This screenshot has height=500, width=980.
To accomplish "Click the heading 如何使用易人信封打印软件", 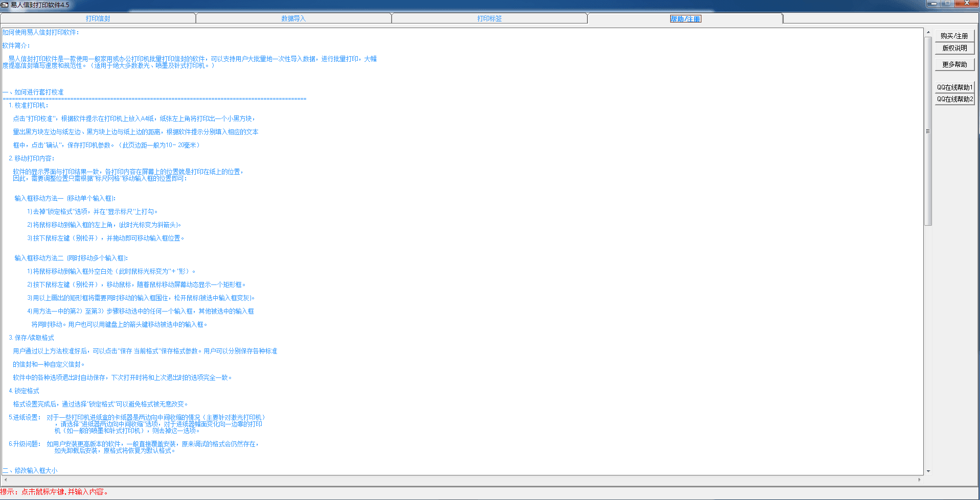I will (40, 32).
